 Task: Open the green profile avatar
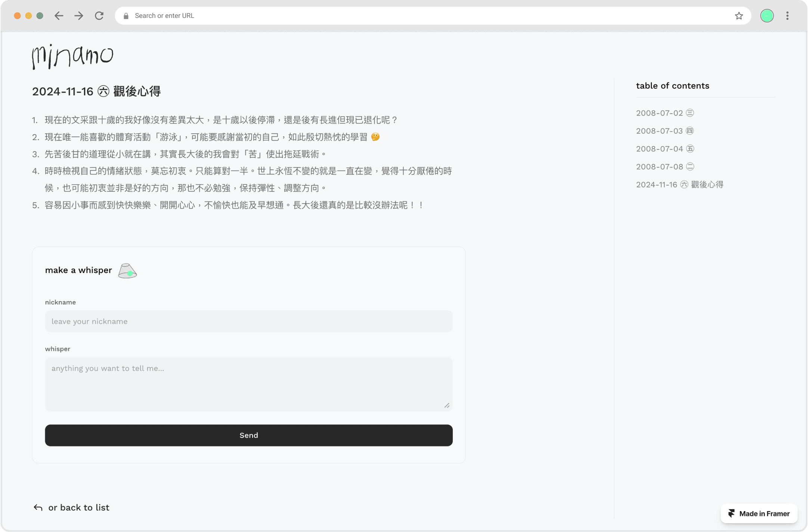pyautogui.click(x=767, y=16)
